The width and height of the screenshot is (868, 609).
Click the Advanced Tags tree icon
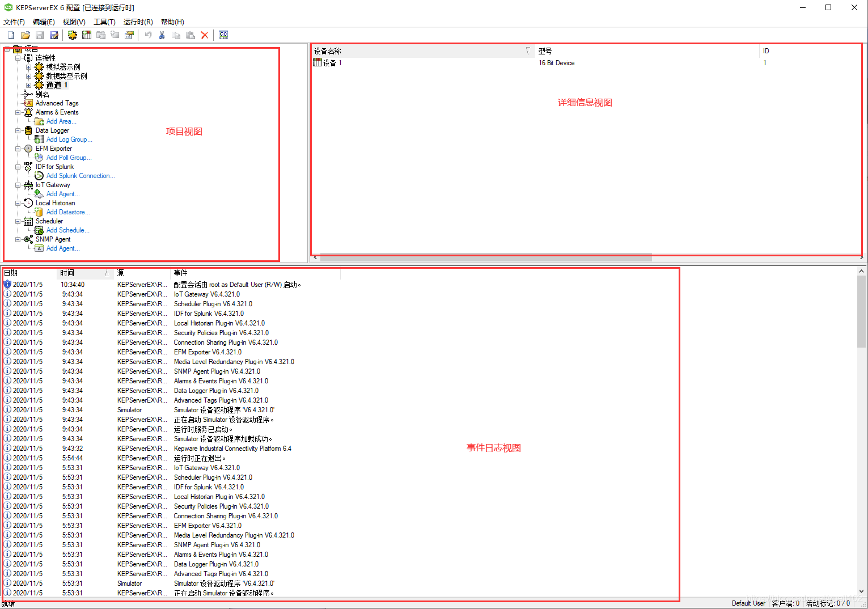click(28, 103)
